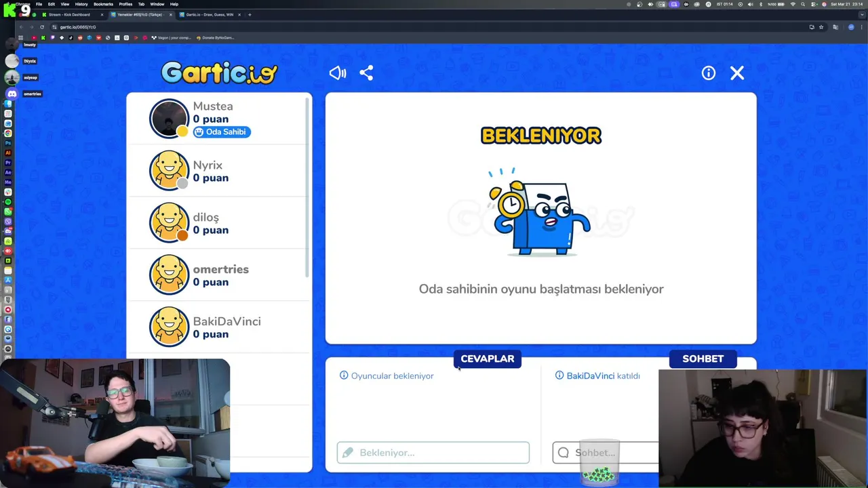The image size is (868, 488).
Task: Open Control Center in menu bar
Action: tap(813, 4)
